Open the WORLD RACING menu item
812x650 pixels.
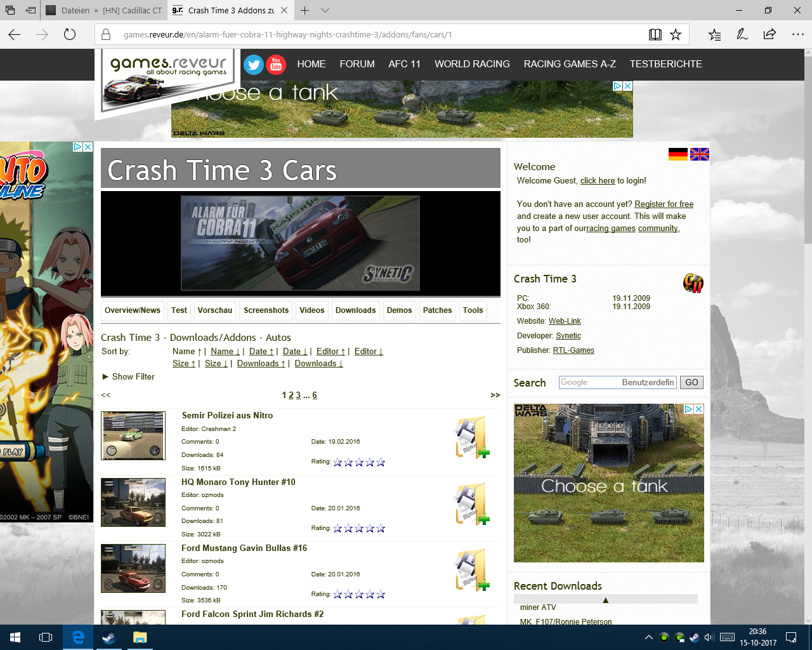coord(472,64)
